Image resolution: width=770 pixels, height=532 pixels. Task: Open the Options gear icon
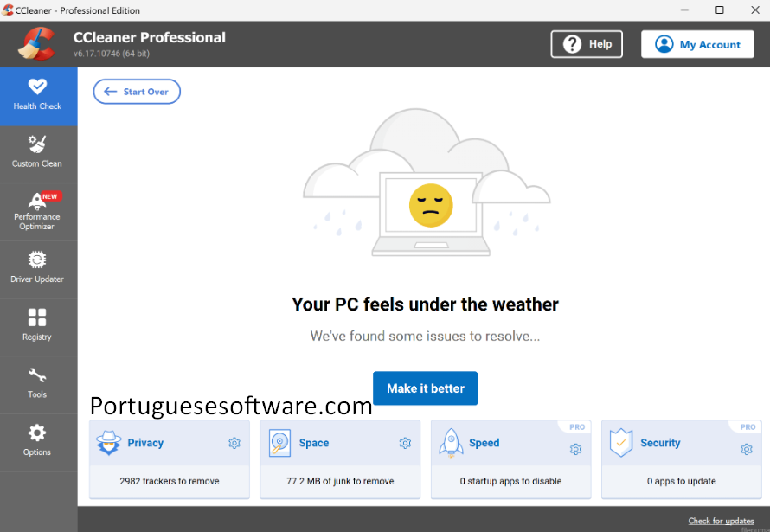[x=37, y=433]
